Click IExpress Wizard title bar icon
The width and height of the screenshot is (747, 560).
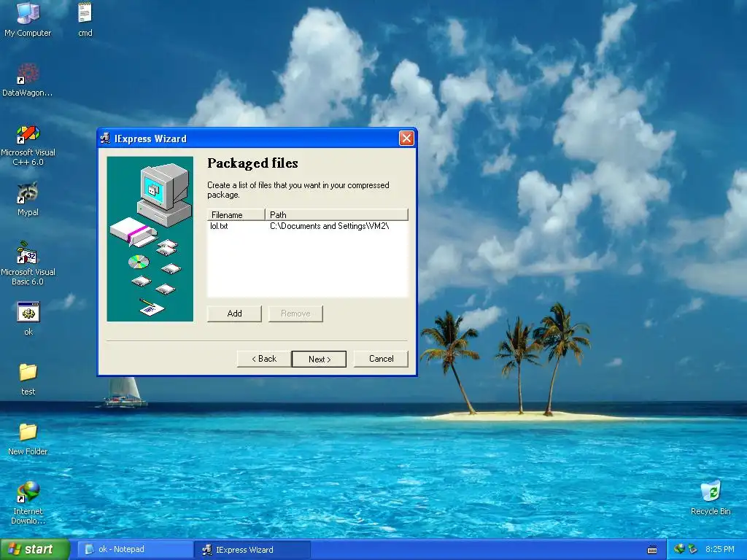point(105,139)
